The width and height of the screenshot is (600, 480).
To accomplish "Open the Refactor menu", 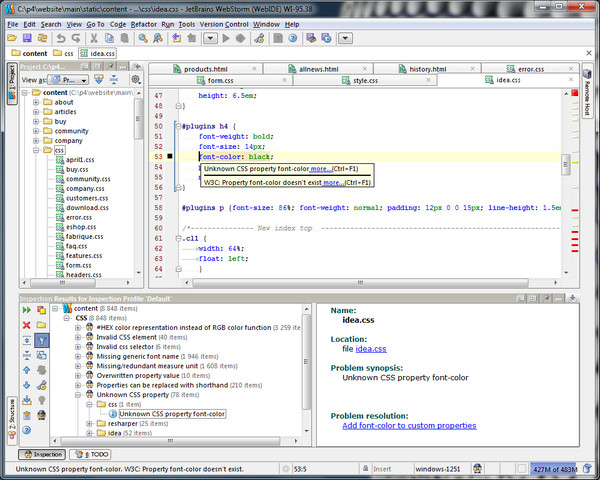I will point(145,23).
